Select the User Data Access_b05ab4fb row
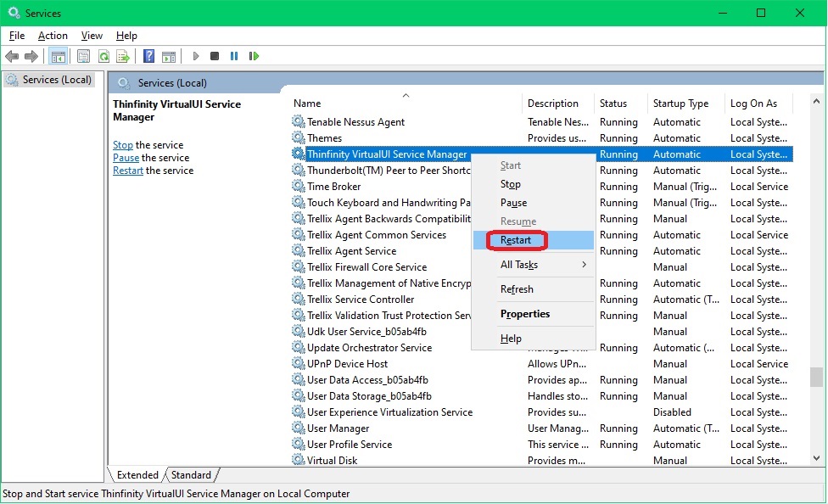 542,379
